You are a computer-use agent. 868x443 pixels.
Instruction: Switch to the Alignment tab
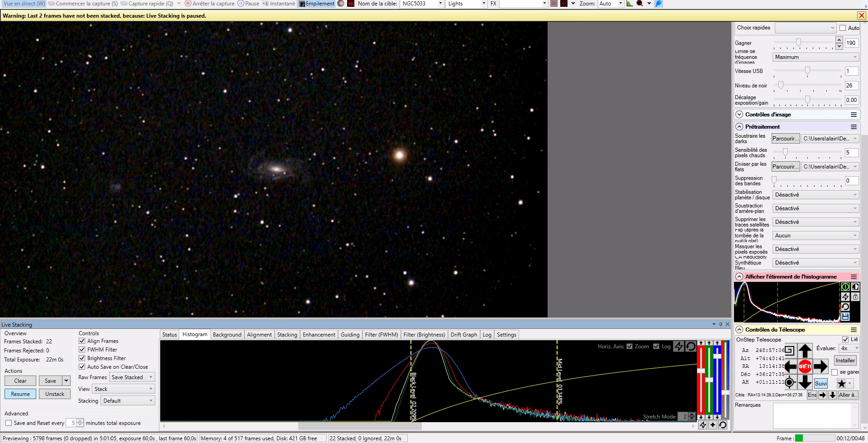pyautogui.click(x=259, y=335)
